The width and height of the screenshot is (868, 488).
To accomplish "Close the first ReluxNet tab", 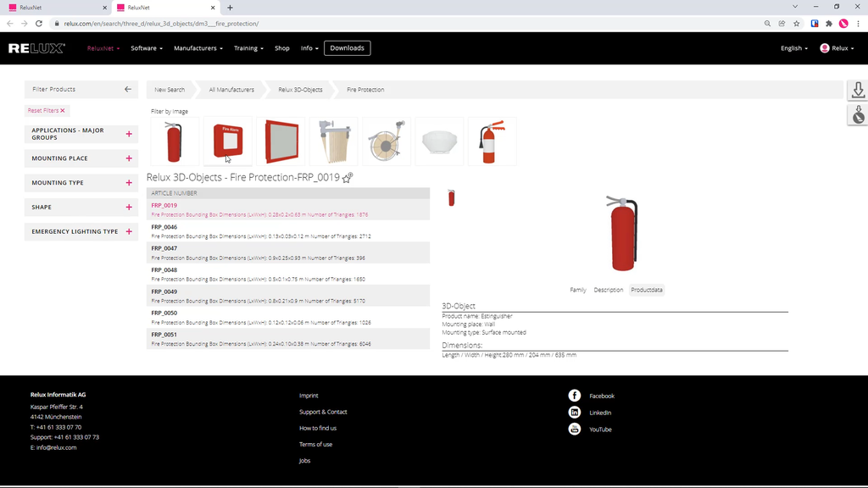I will pos(104,8).
